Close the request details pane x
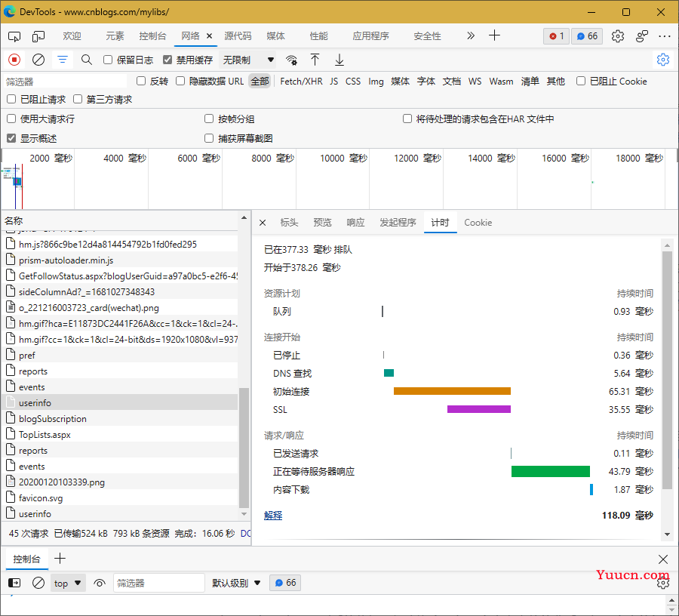This screenshot has height=616, width=679. pyautogui.click(x=263, y=223)
